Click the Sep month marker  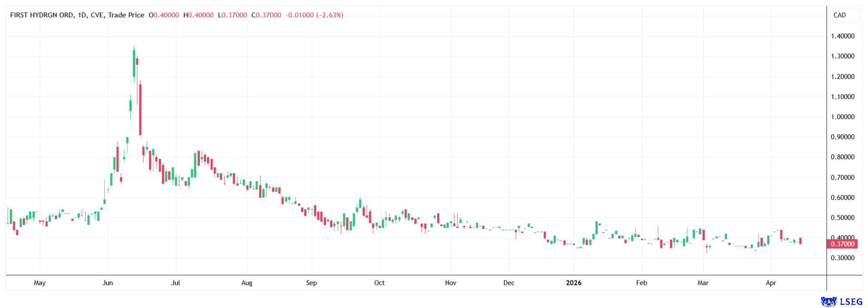(x=311, y=283)
